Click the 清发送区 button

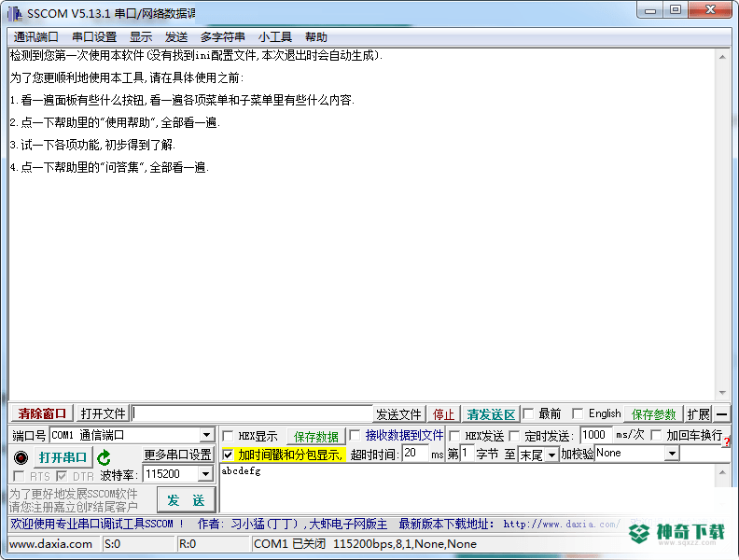click(x=491, y=414)
